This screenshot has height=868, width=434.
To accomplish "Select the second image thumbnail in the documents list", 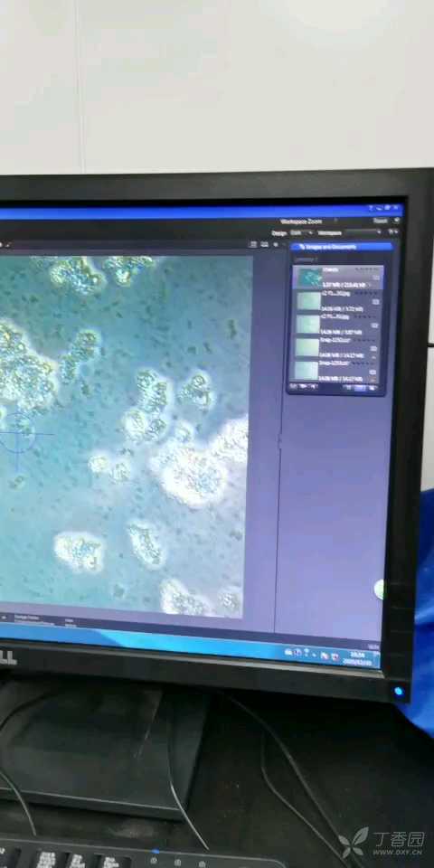I will pos(309,300).
